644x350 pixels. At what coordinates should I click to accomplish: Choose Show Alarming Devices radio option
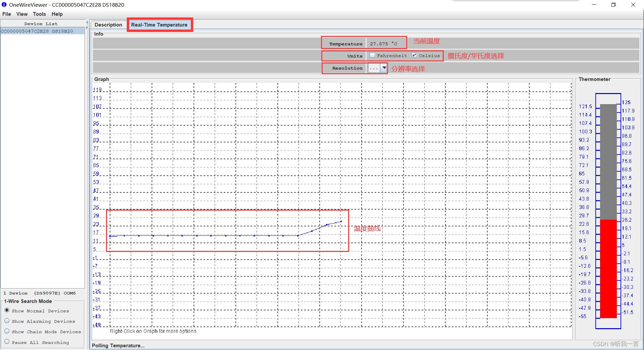pos(7,321)
